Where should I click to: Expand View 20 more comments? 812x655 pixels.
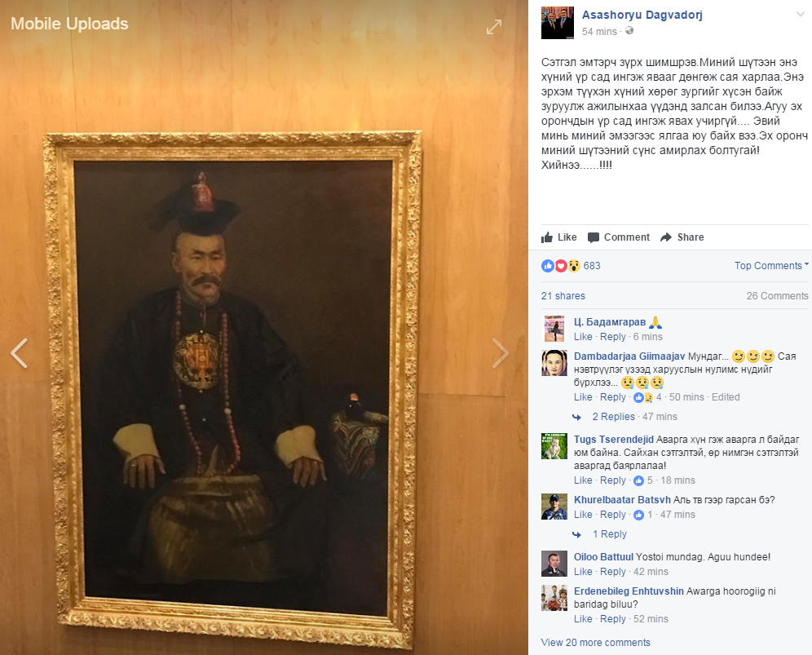pos(595,643)
